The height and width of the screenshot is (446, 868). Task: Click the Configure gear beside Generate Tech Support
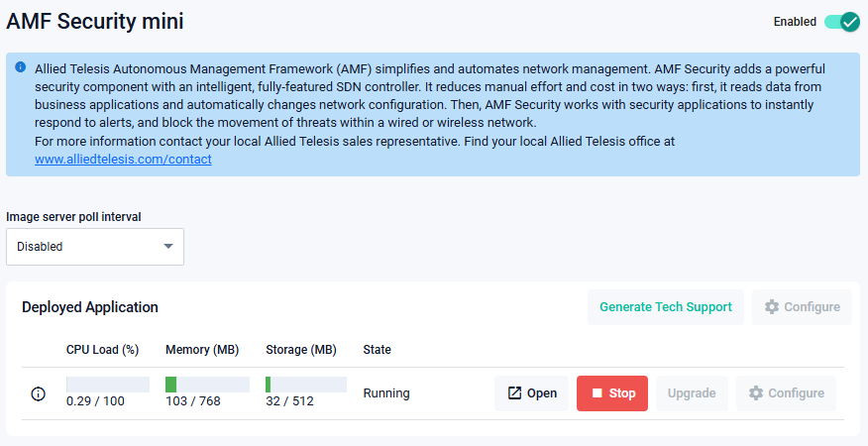803,307
